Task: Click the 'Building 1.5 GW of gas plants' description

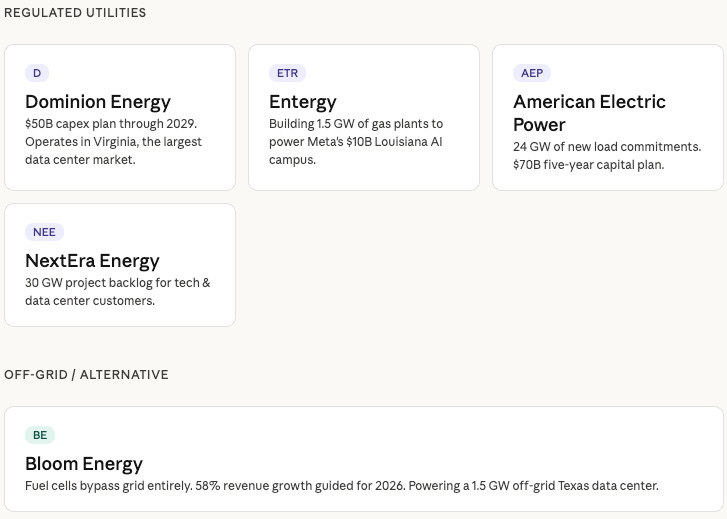Action: [x=356, y=142]
